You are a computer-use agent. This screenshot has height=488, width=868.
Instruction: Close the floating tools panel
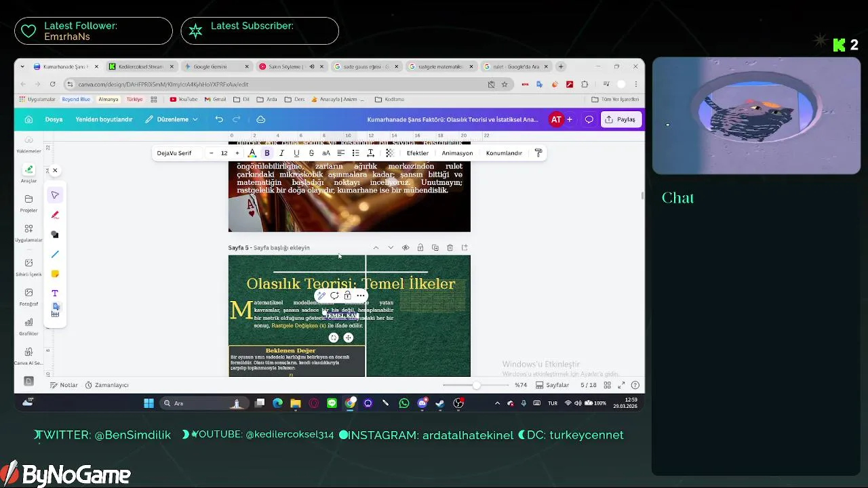pos(55,170)
